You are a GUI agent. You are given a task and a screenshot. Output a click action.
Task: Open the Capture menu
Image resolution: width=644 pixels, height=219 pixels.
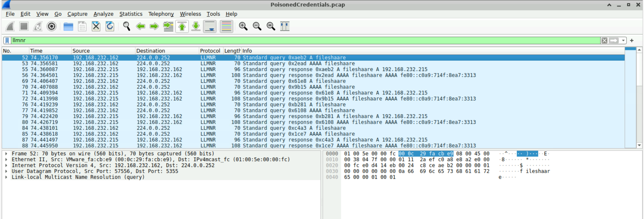(77, 14)
